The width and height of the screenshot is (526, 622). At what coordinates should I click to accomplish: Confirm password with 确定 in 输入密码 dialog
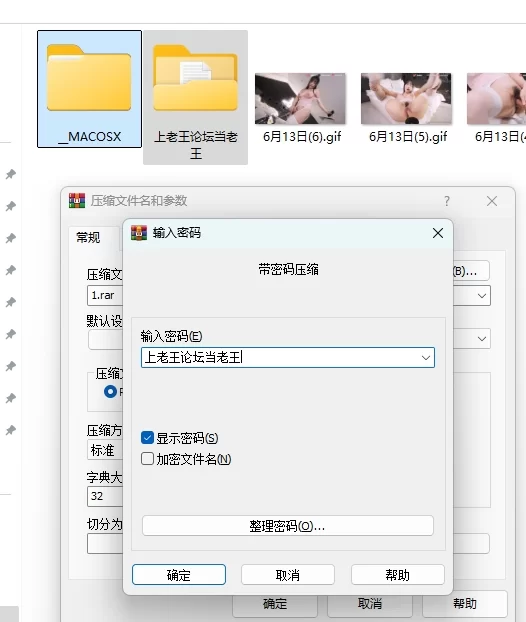[179, 575]
